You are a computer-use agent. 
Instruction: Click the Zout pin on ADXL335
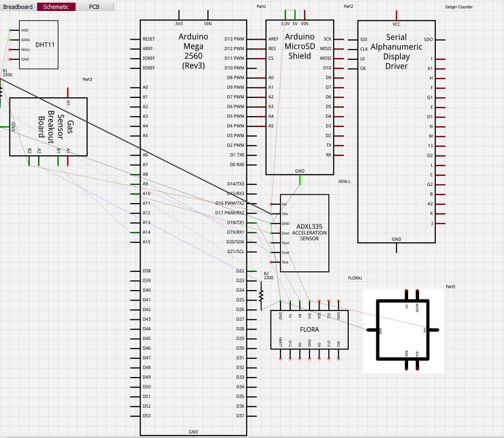click(276, 233)
